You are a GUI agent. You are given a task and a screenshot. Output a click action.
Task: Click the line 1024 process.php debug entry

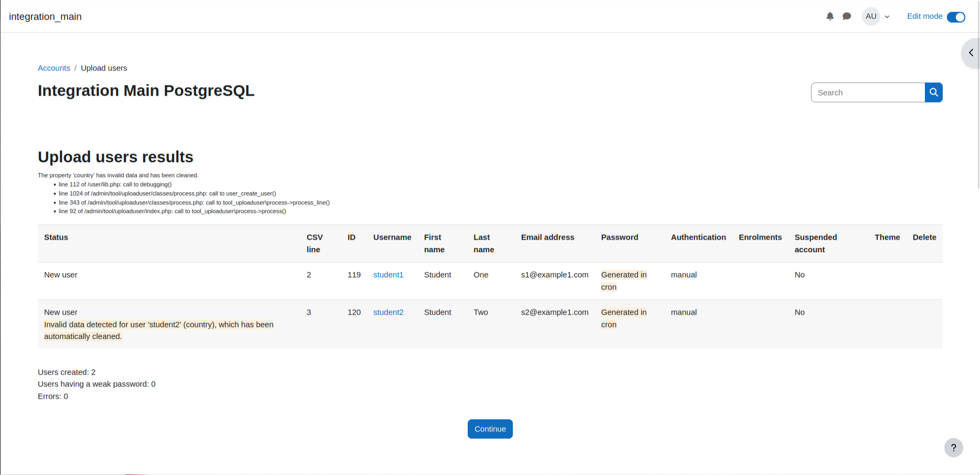(167, 193)
